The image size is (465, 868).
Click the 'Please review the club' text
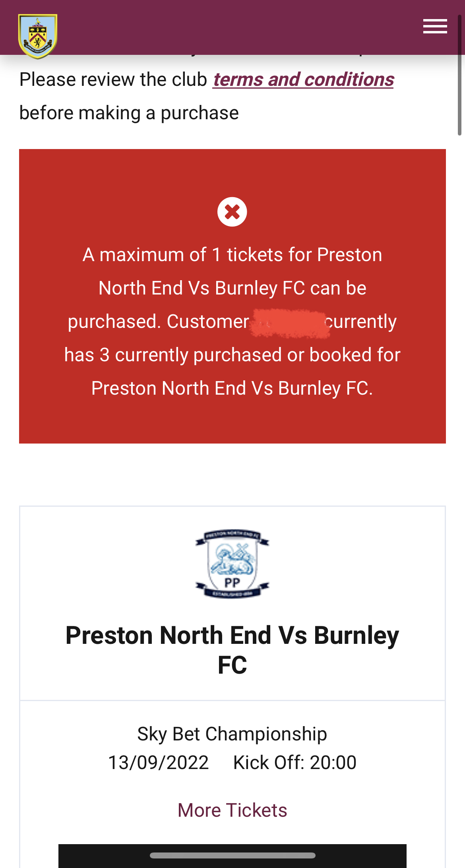coord(113,79)
